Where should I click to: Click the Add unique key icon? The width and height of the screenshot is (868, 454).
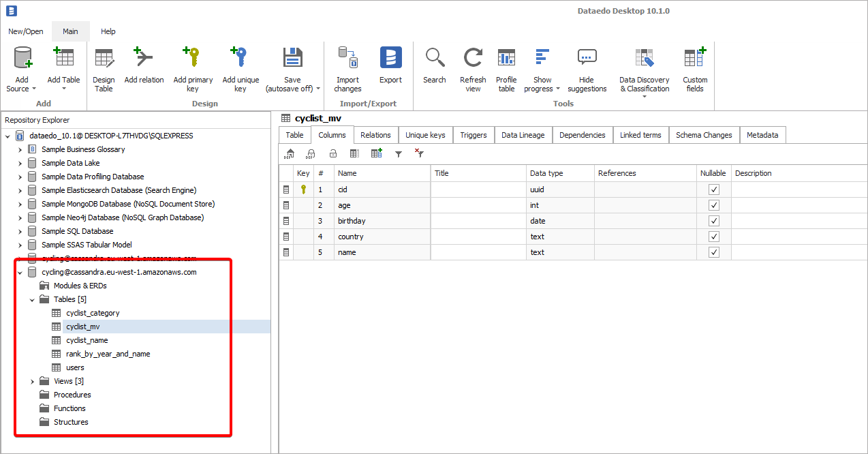(x=241, y=59)
